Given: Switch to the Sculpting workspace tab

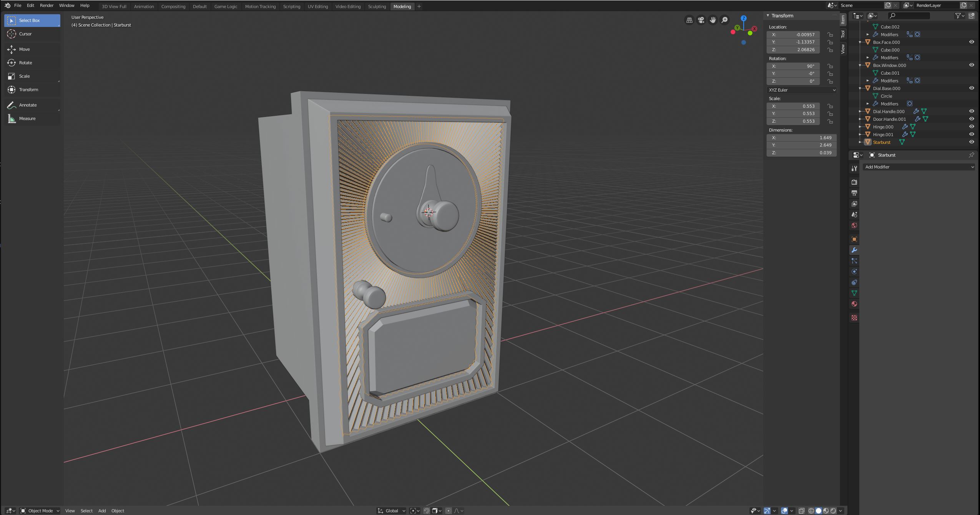Looking at the screenshot, I should click(x=377, y=7).
